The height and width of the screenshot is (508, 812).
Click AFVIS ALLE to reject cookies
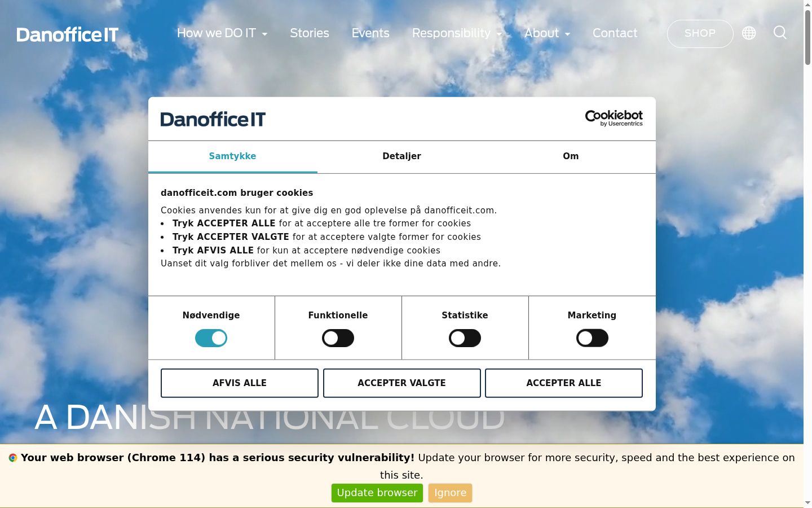tap(240, 383)
